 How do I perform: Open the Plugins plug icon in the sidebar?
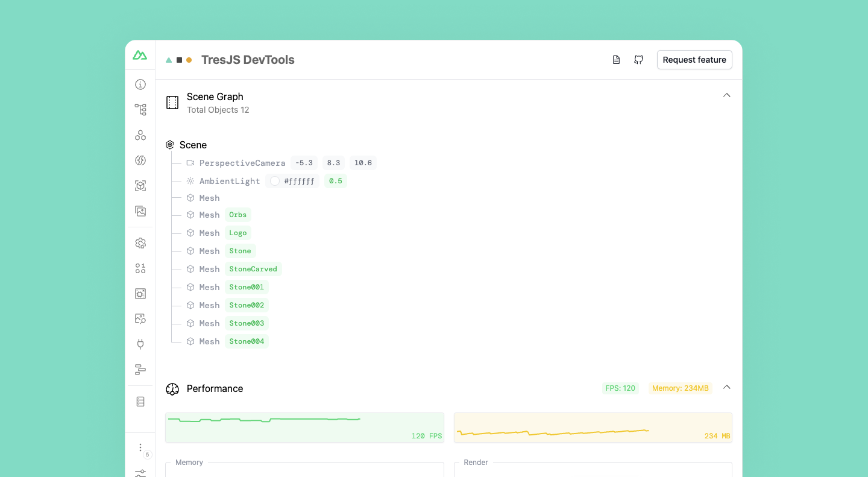pos(140,344)
